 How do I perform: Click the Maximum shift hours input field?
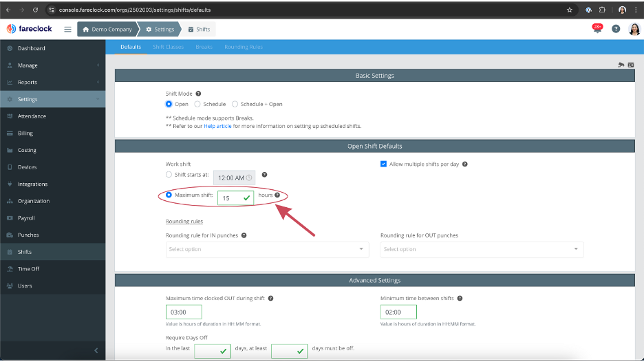click(x=235, y=198)
